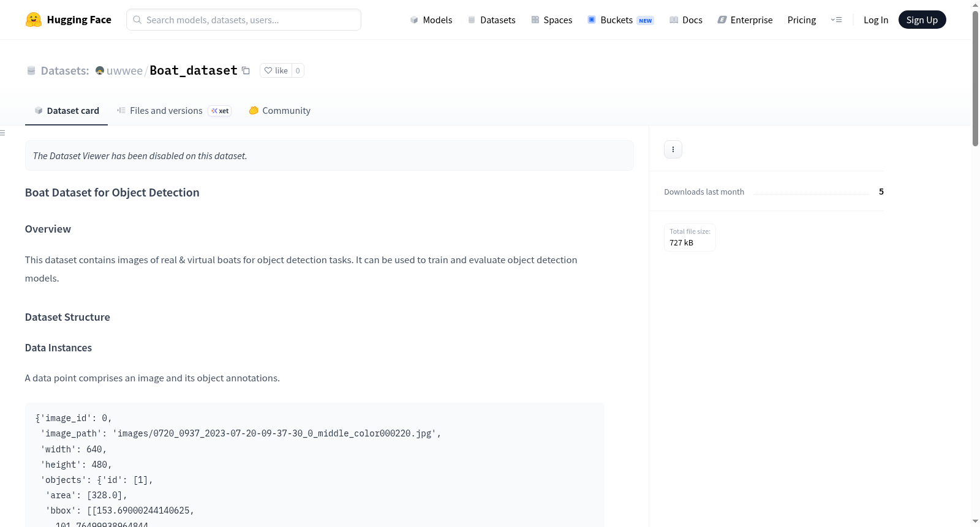This screenshot has height=527, width=980.
Task: Open the like count showing 0
Action: pyautogui.click(x=298, y=70)
